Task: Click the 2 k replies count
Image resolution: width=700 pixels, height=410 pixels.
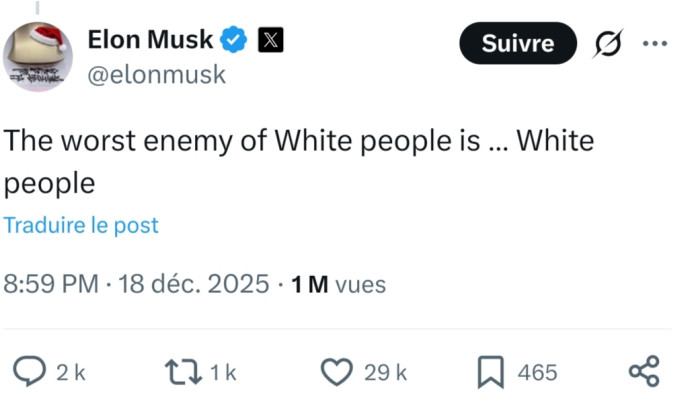Action: tap(70, 373)
